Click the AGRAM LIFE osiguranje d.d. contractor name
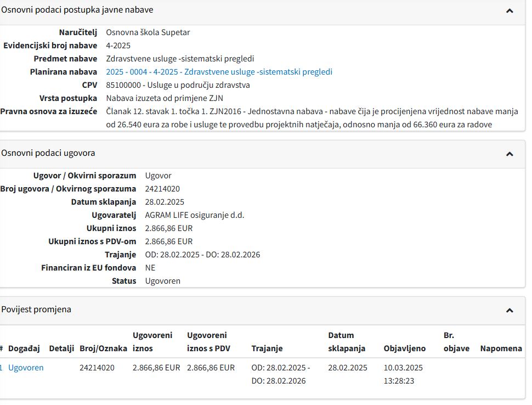The height and width of the screenshot is (405, 532). tap(194, 215)
